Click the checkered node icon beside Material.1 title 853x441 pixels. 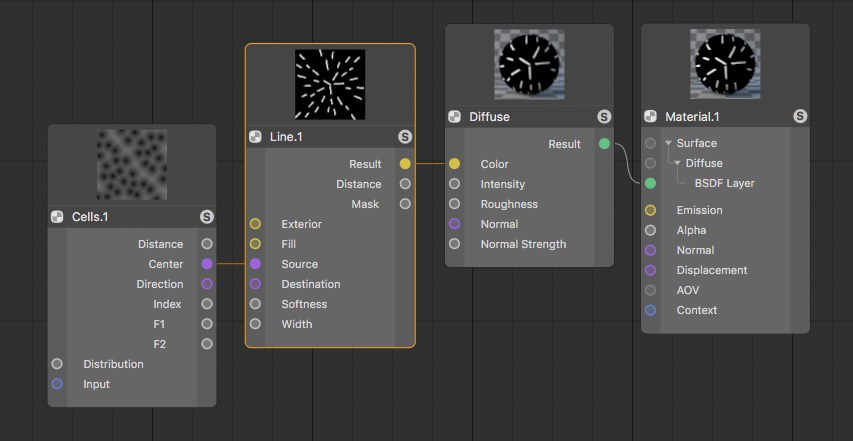(650, 116)
